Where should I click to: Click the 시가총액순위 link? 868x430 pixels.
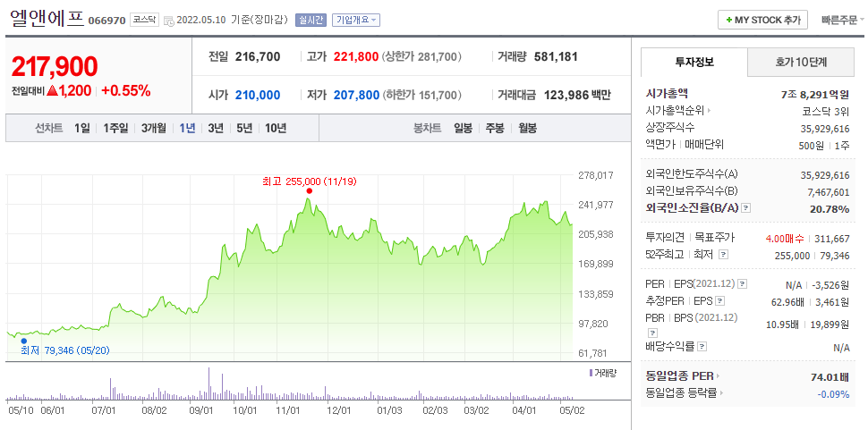tap(675, 111)
